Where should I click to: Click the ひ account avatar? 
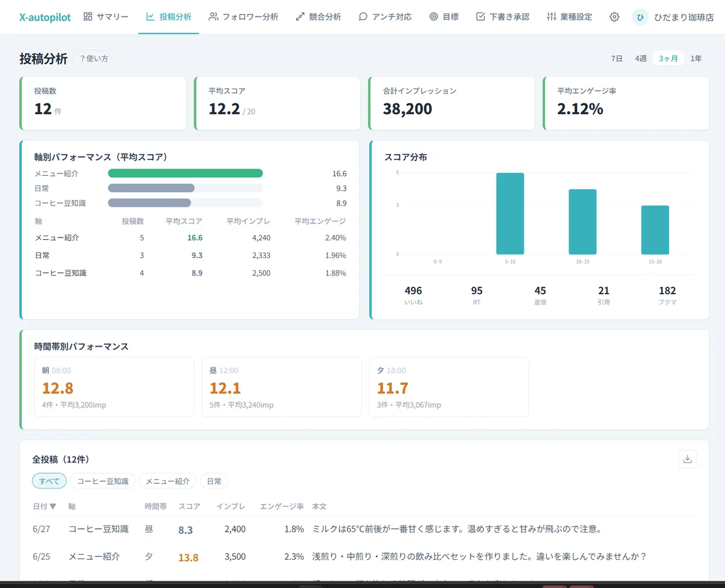pos(640,17)
